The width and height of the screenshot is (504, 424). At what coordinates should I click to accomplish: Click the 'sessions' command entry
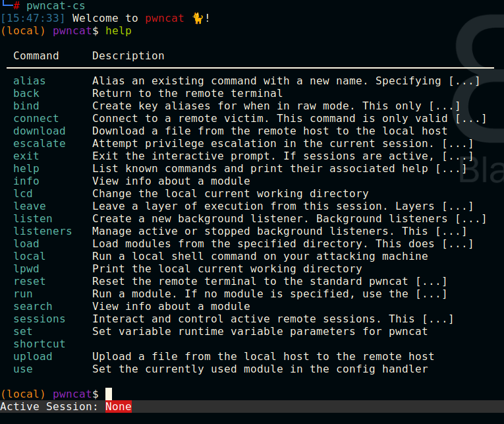[x=40, y=318]
